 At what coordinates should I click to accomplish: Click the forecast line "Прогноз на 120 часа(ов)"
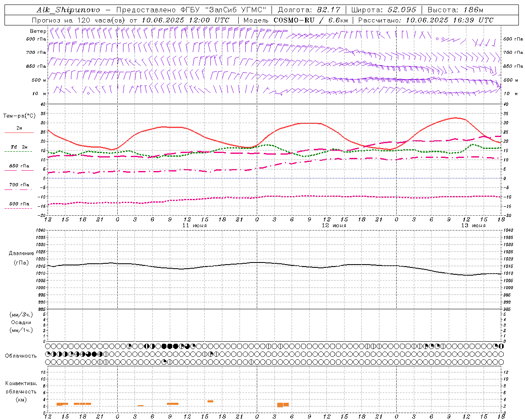[79, 20]
